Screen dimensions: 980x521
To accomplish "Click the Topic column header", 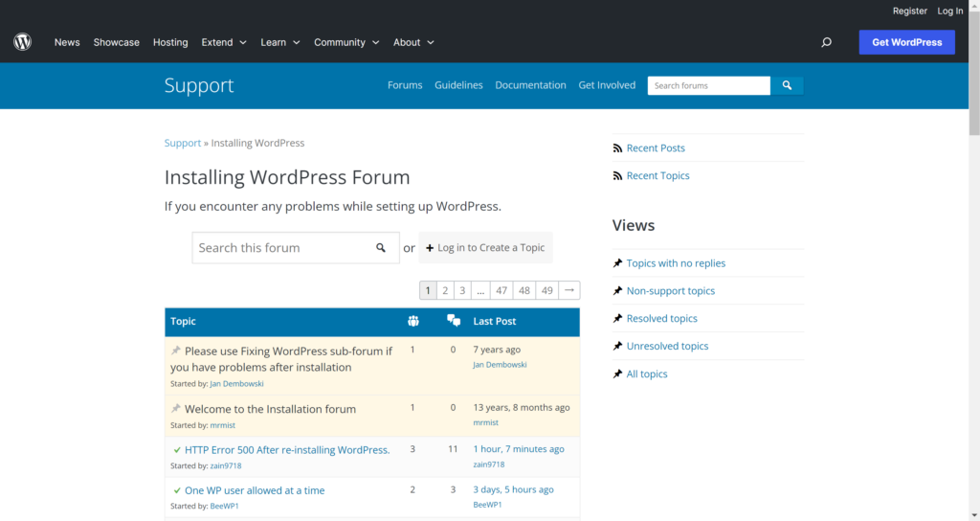I will tap(183, 322).
